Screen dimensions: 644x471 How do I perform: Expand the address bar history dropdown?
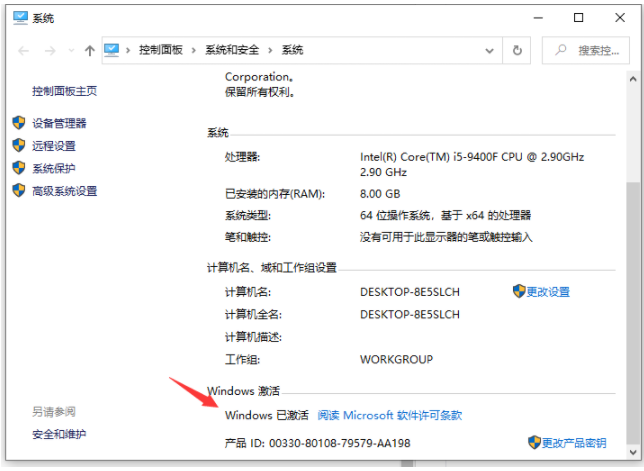pyautogui.click(x=490, y=50)
